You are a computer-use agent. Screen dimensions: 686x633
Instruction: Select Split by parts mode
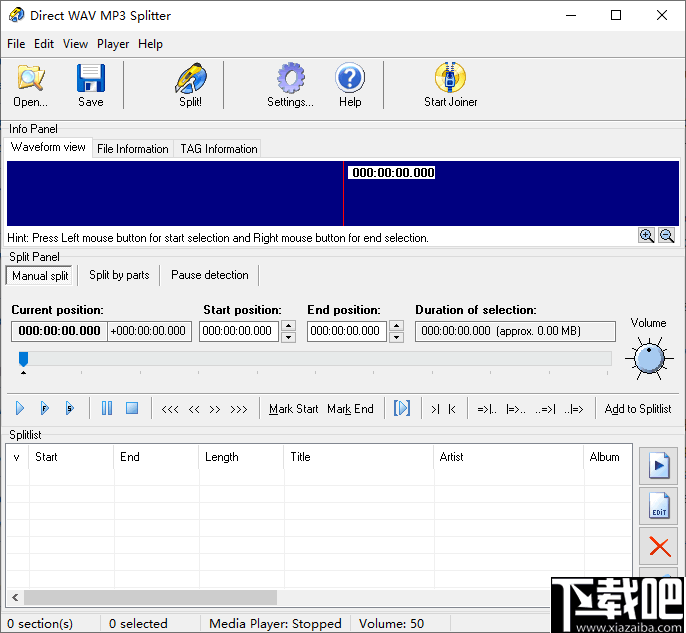[119, 275]
